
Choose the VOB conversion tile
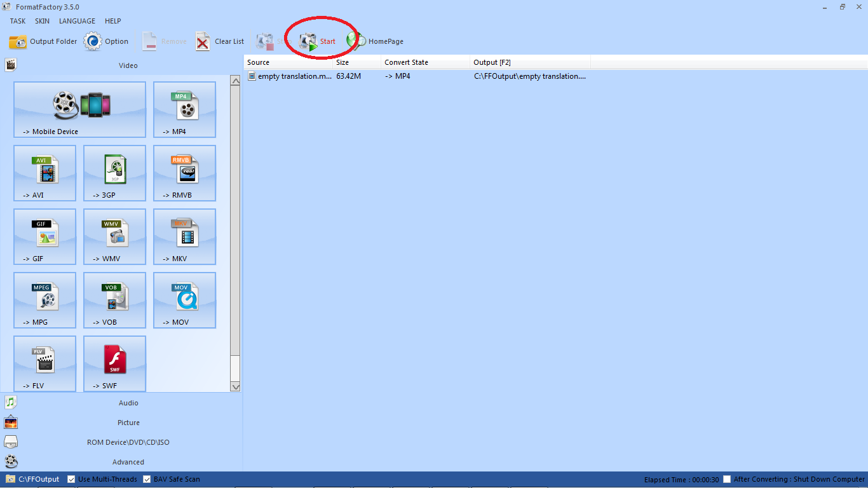click(x=114, y=300)
